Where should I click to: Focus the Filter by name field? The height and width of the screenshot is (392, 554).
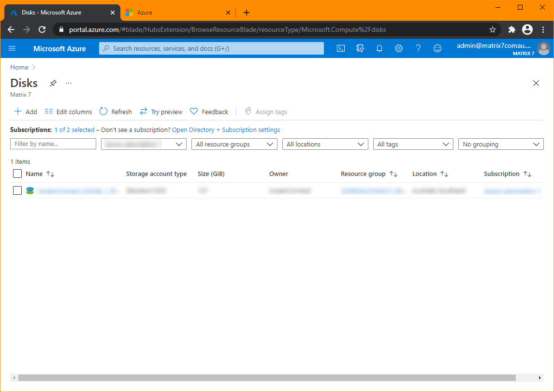click(53, 144)
